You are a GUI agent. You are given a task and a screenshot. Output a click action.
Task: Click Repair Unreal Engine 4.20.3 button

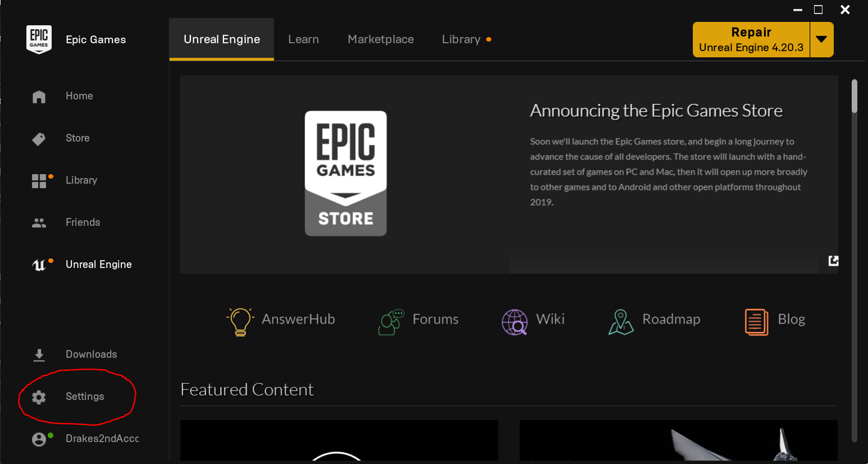[751, 39]
